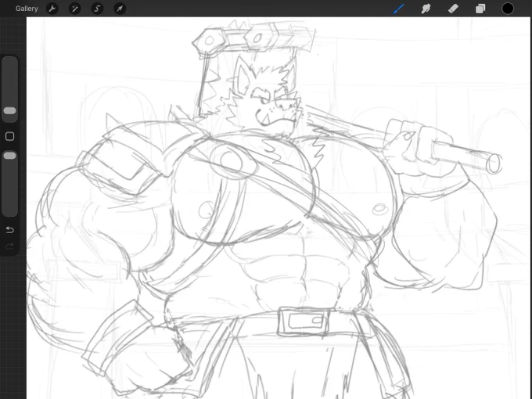The image size is (532, 399).
Task: Open the Layers panel
Action: point(480,9)
